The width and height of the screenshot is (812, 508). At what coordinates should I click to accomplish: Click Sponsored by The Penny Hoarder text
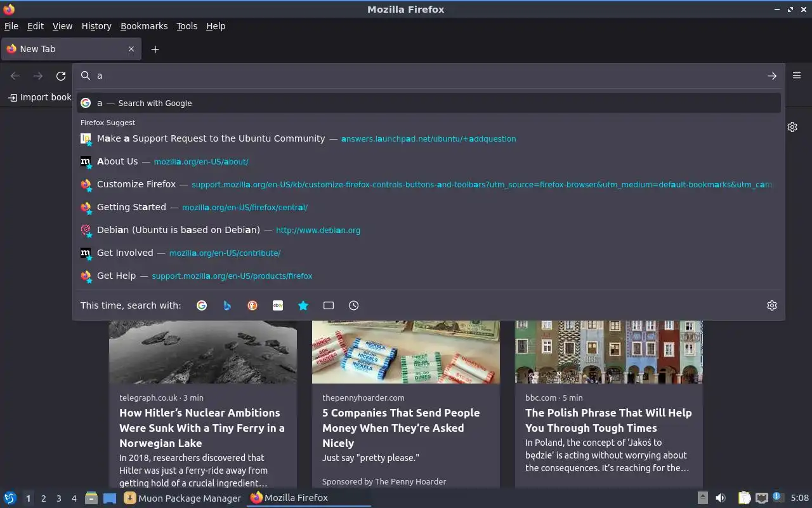click(x=384, y=481)
